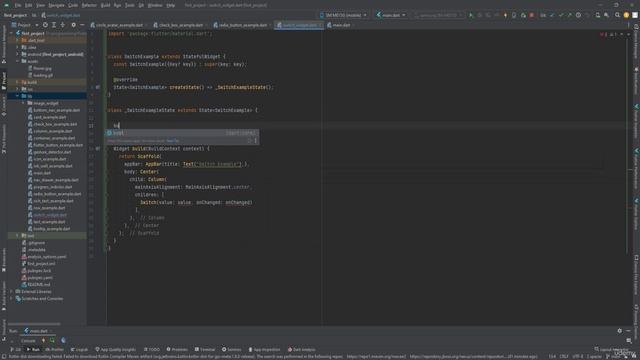Screen dimensions: 640x360
Task: Click Expand All icon in Project panel
Action: point(54,25)
